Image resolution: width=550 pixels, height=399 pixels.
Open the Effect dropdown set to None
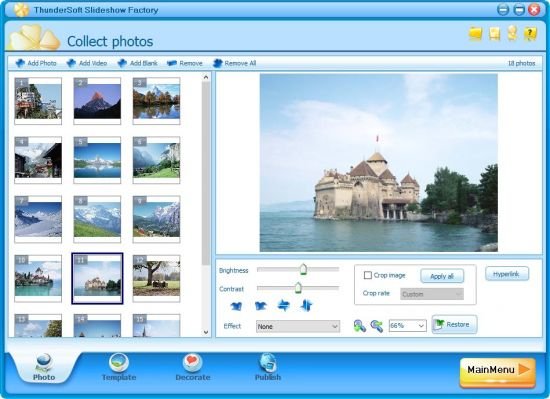pyautogui.click(x=298, y=326)
